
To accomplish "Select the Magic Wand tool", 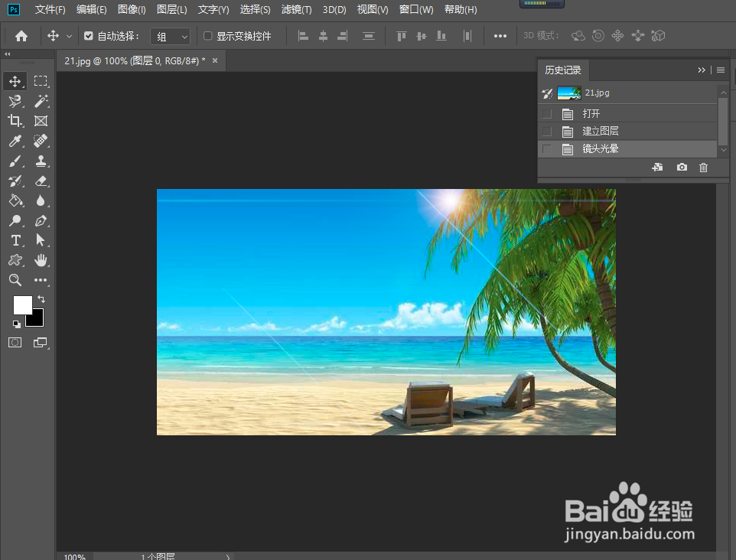I will pos(41,101).
